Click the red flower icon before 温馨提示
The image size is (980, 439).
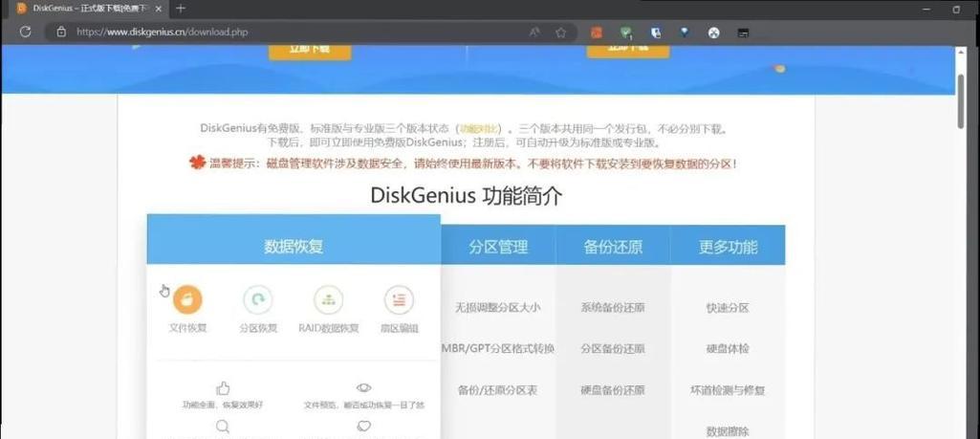(198, 163)
